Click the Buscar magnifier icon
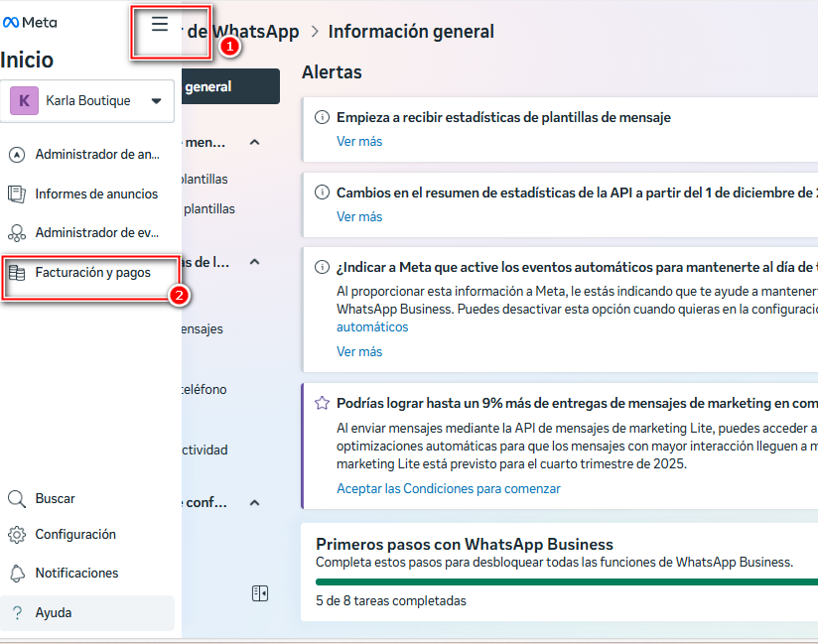This screenshot has width=818, height=644. [x=16, y=499]
